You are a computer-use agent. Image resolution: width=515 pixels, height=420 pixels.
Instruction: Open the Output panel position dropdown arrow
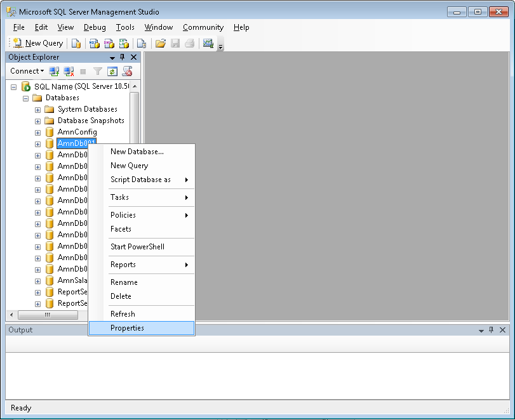tap(481, 331)
